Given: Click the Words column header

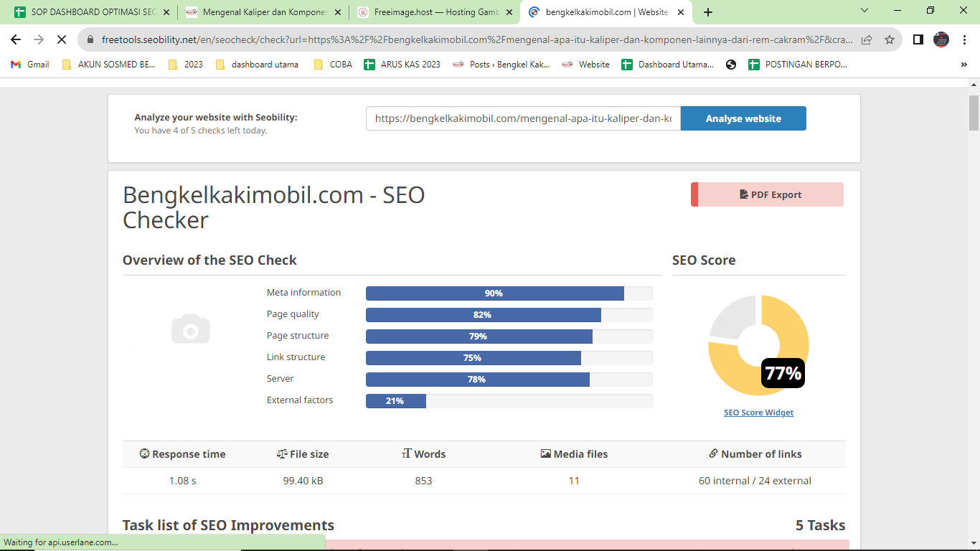Looking at the screenshot, I should (423, 454).
